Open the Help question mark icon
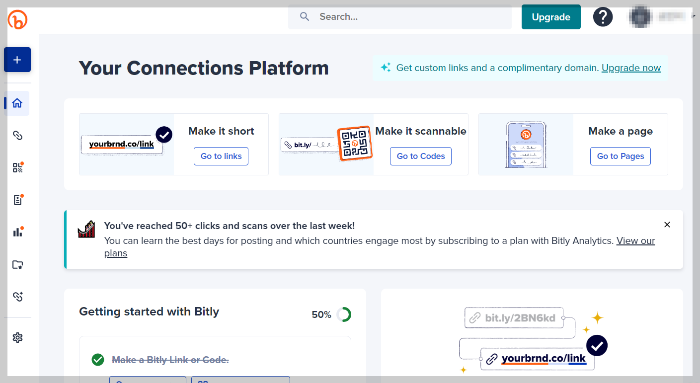700x383 pixels. click(603, 17)
